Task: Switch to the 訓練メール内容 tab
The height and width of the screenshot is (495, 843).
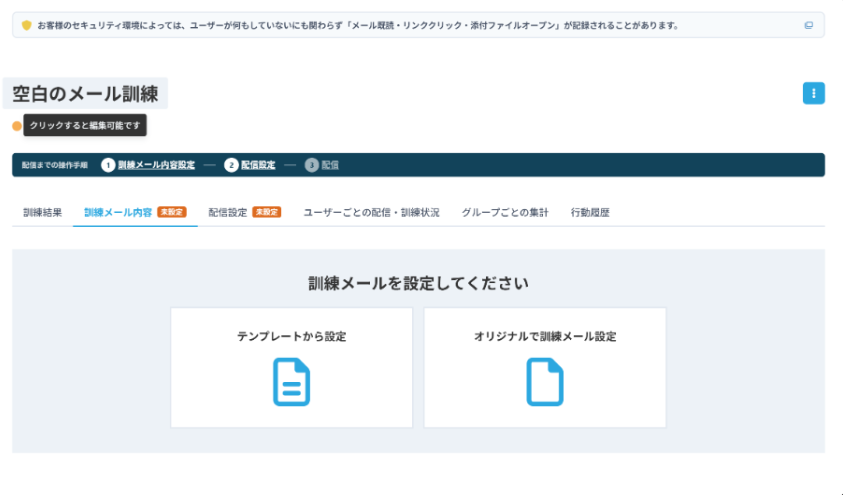Action: pyautogui.click(x=135, y=212)
